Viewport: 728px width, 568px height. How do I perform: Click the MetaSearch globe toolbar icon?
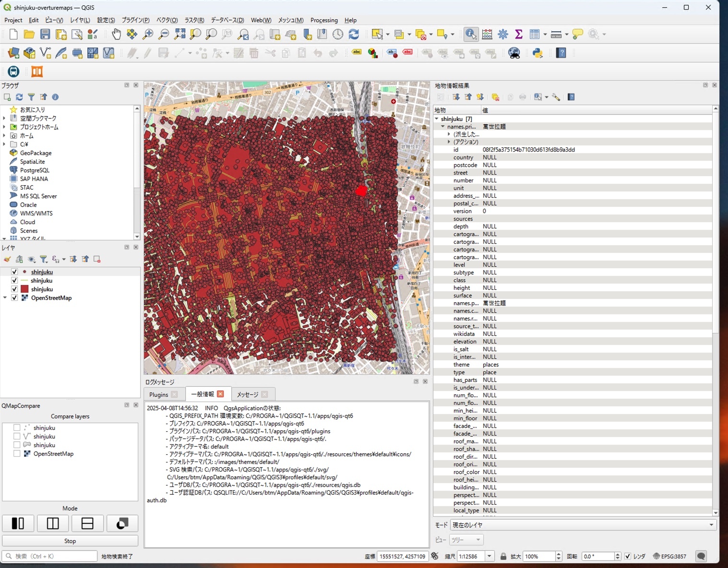514,53
